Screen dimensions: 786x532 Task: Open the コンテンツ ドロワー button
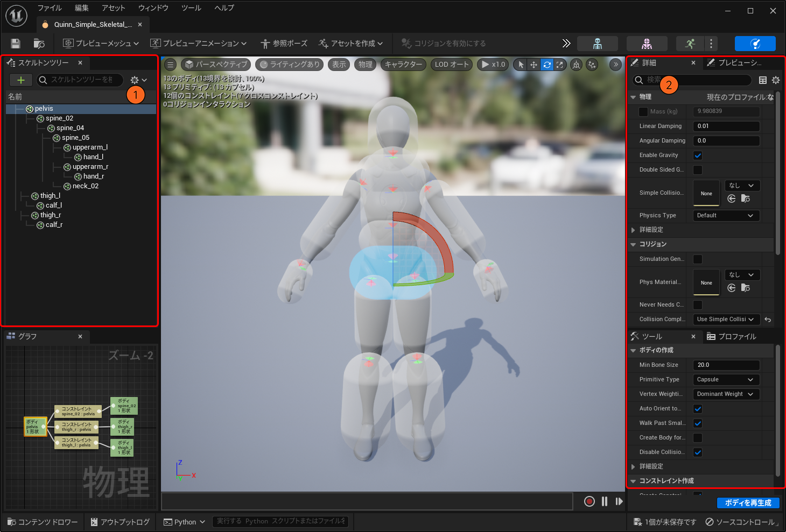pos(43,522)
